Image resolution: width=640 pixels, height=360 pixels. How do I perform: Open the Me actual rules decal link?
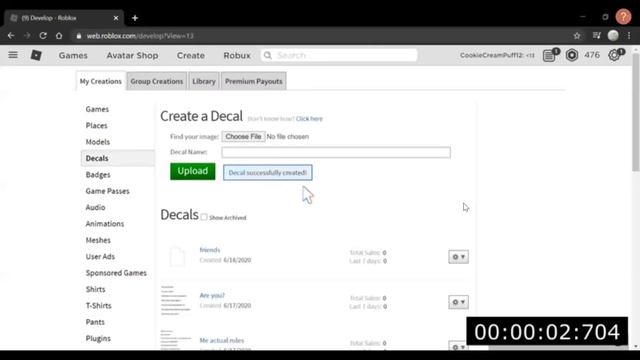[x=222, y=340]
